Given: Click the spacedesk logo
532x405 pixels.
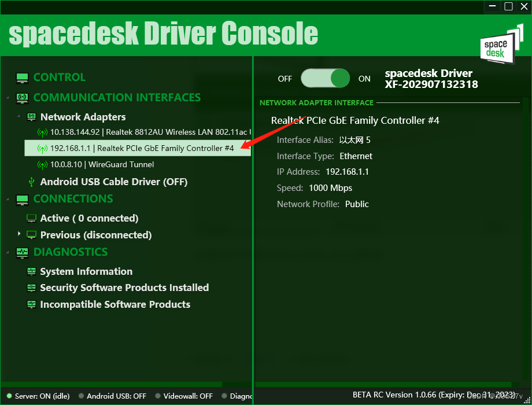Looking at the screenshot, I should [501, 45].
